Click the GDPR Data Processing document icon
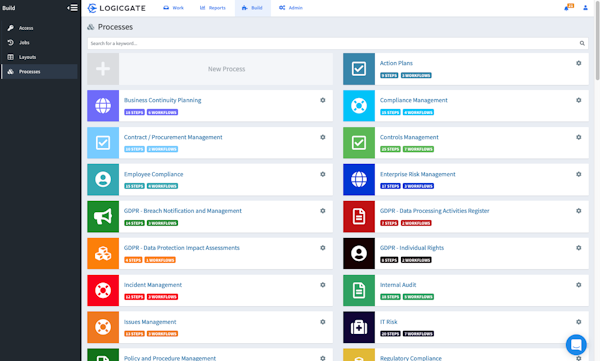The height and width of the screenshot is (361, 600). coord(359,217)
